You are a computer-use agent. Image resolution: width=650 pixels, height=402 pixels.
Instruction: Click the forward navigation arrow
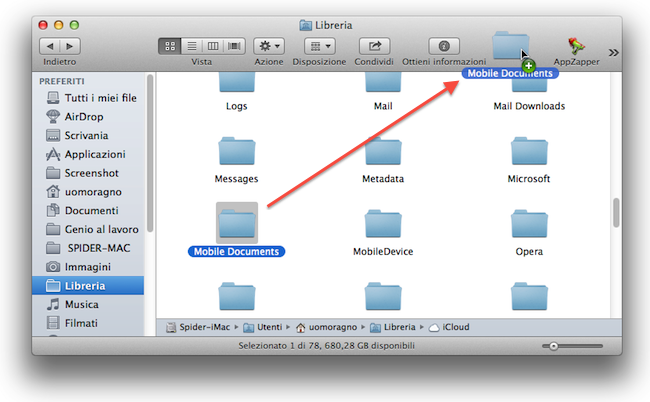tap(68, 46)
